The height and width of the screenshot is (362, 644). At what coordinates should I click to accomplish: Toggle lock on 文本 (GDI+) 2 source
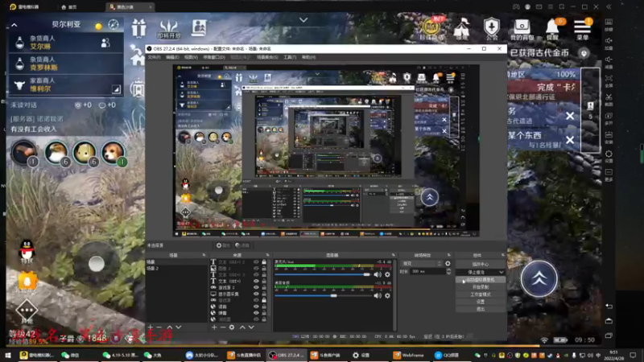[x=264, y=262]
